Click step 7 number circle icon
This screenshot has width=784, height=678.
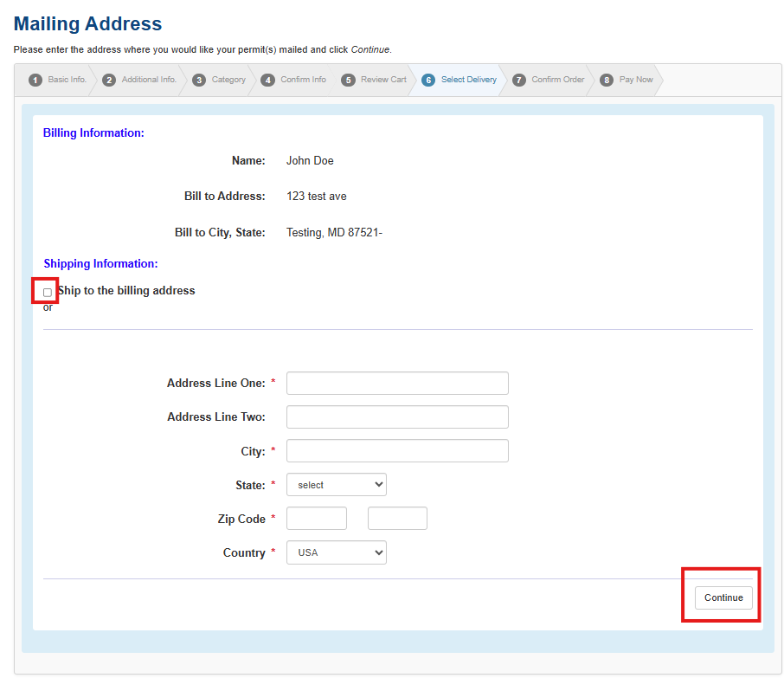(519, 81)
